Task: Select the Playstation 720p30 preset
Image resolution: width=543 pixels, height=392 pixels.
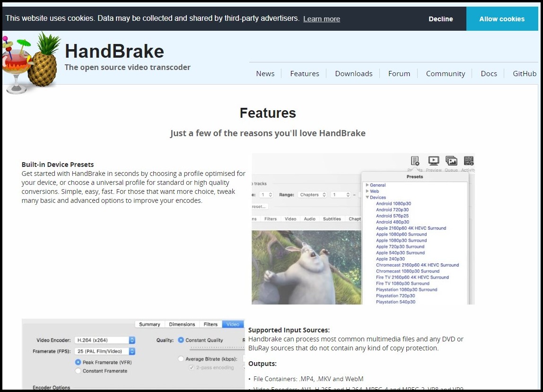Action: pos(395,296)
